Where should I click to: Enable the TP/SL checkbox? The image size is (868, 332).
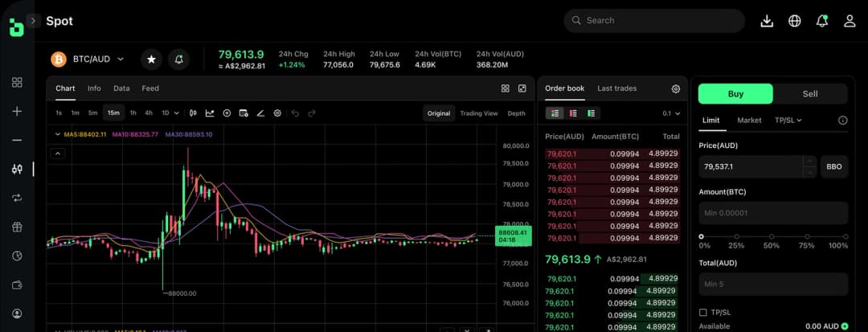click(703, 313)
